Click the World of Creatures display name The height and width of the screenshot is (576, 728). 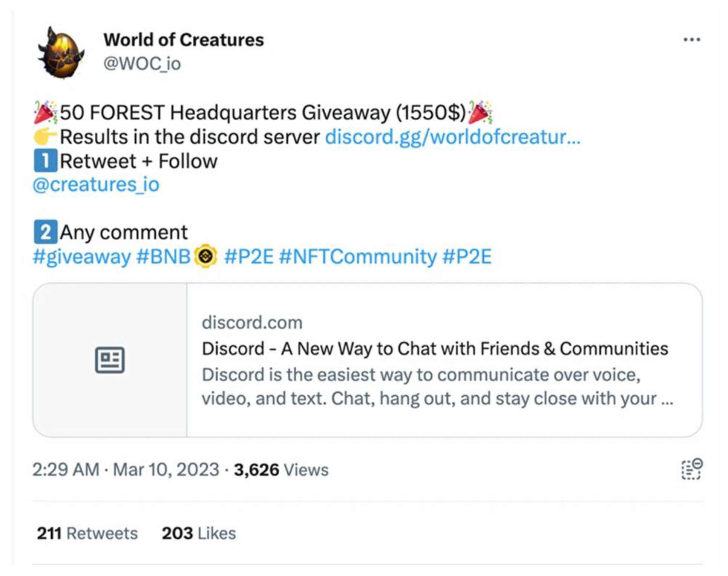coord(184,40)
